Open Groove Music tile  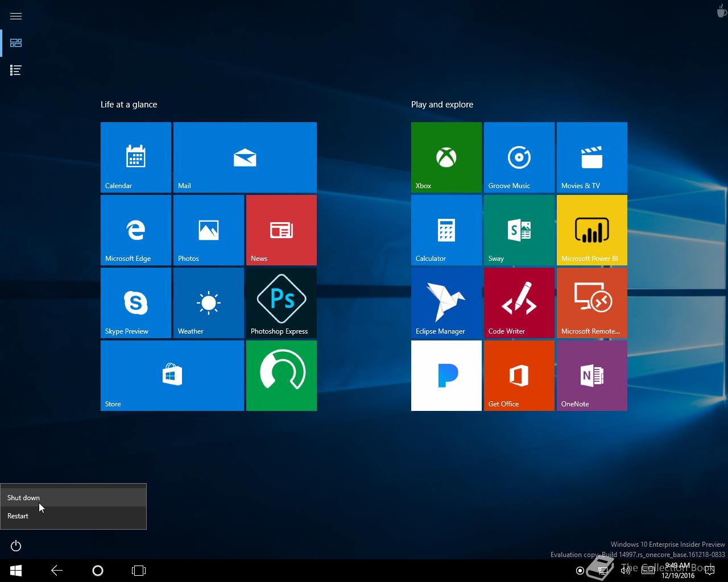(x=519, y=157)
